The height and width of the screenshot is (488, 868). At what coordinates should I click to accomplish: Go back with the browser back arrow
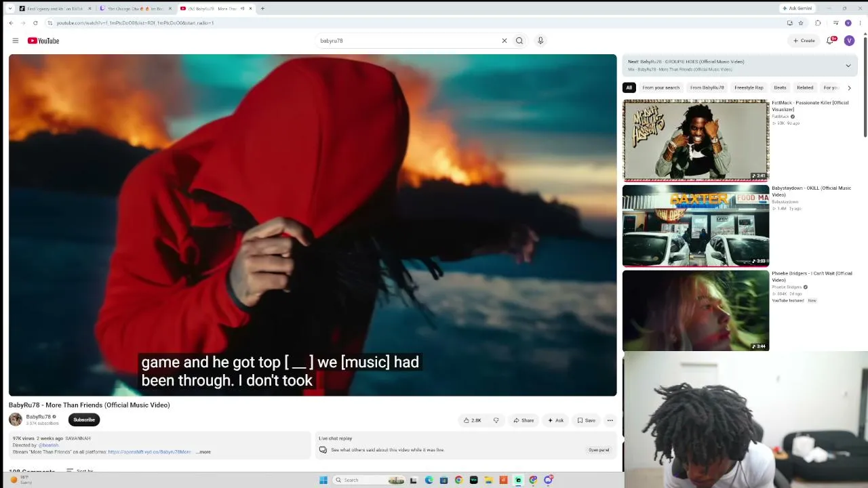click(x=11, y=23)
